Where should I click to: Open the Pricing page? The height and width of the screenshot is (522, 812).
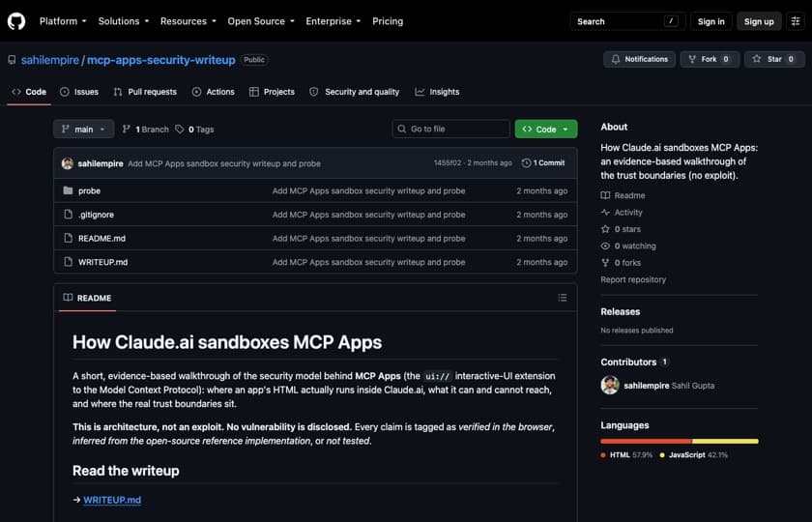pyautogui.click(x=388, y=21)
